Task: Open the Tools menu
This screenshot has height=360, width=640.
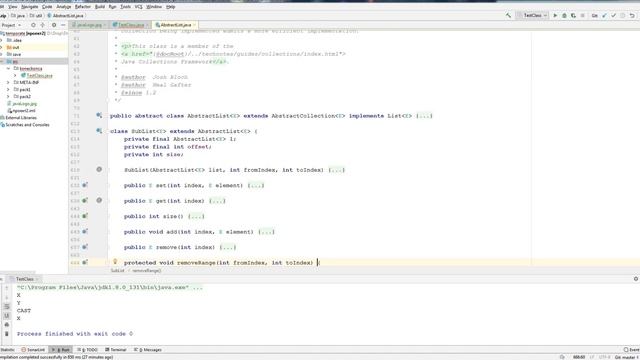Action: click(x=126, y=7)
